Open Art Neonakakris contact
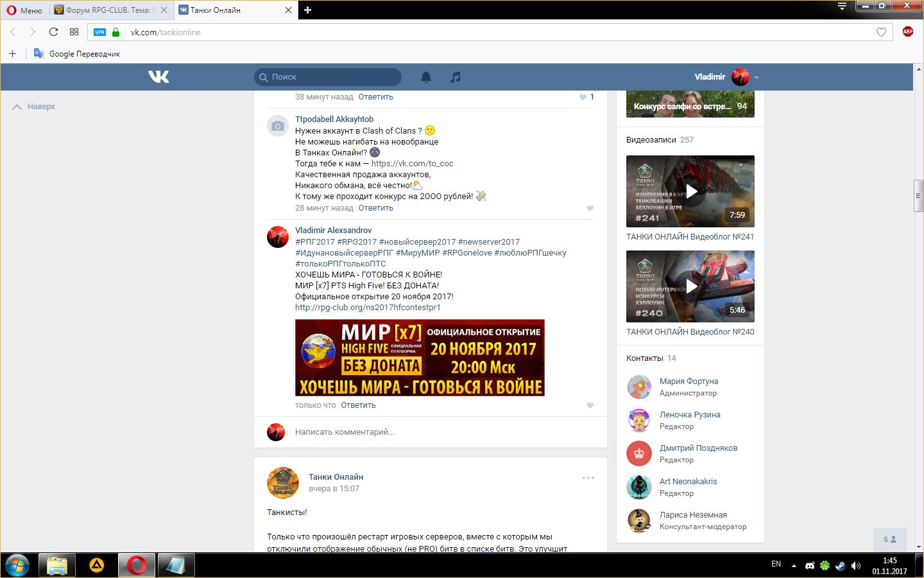 point(688,482)
